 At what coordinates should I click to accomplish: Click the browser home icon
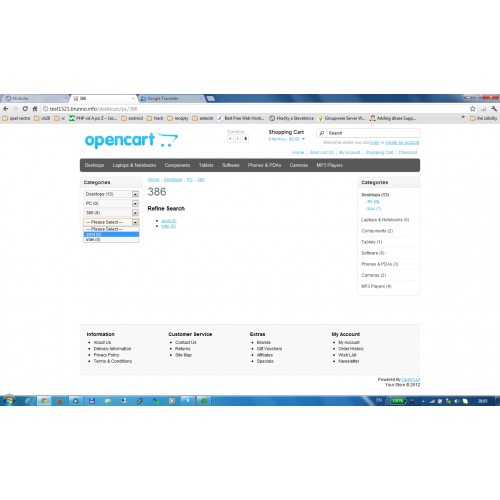[35, 109]
